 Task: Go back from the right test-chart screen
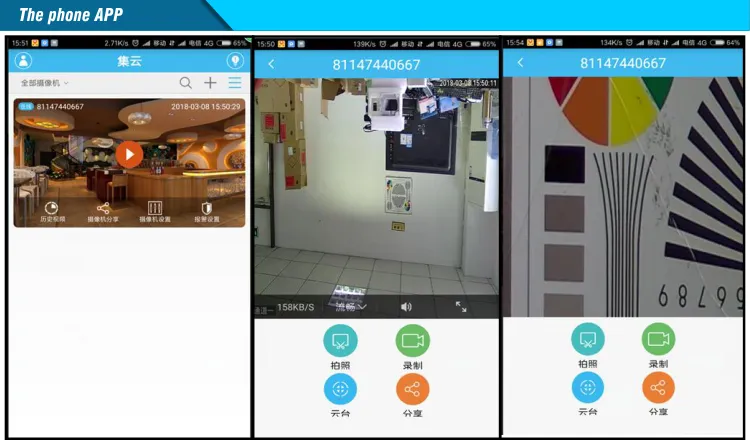click(x=519, y=64)
